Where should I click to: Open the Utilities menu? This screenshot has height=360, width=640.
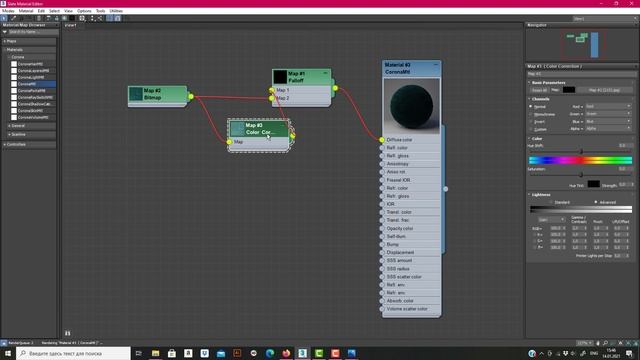tap(116, 11)
